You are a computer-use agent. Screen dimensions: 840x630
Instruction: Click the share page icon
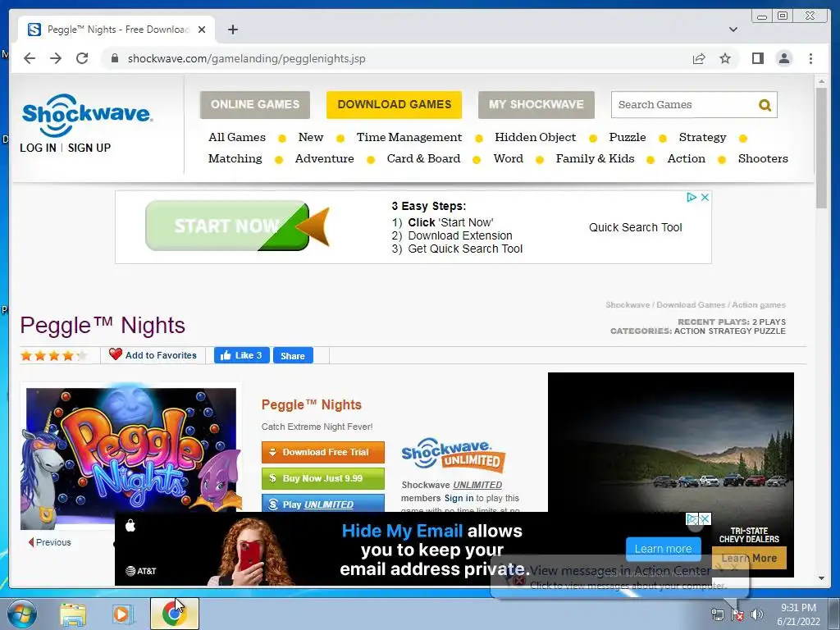click(699, 58)
